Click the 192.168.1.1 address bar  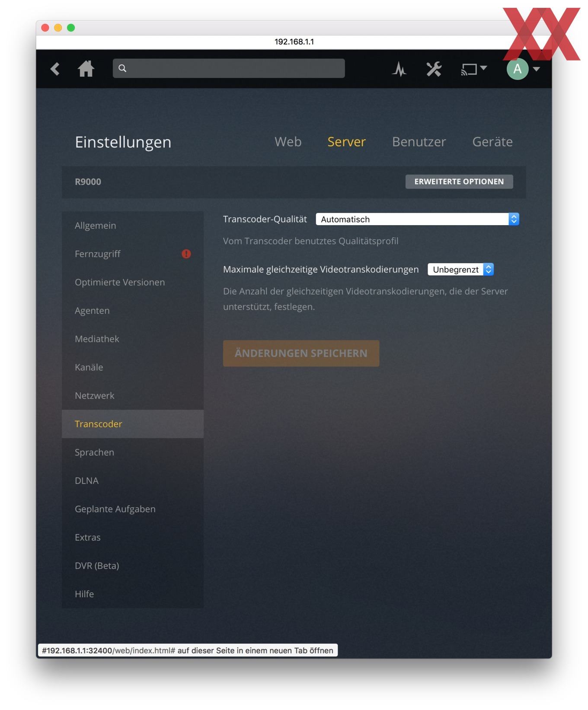(294, 42)
